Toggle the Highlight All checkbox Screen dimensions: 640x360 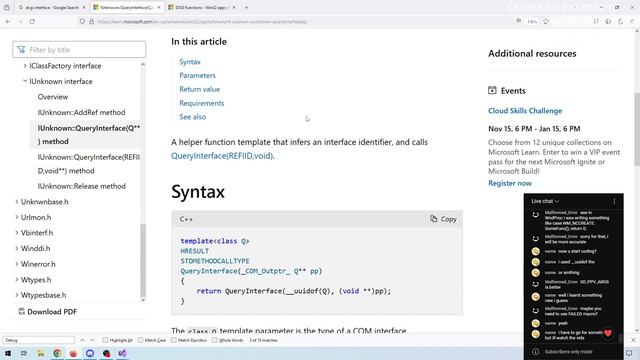tap(105, 340)
